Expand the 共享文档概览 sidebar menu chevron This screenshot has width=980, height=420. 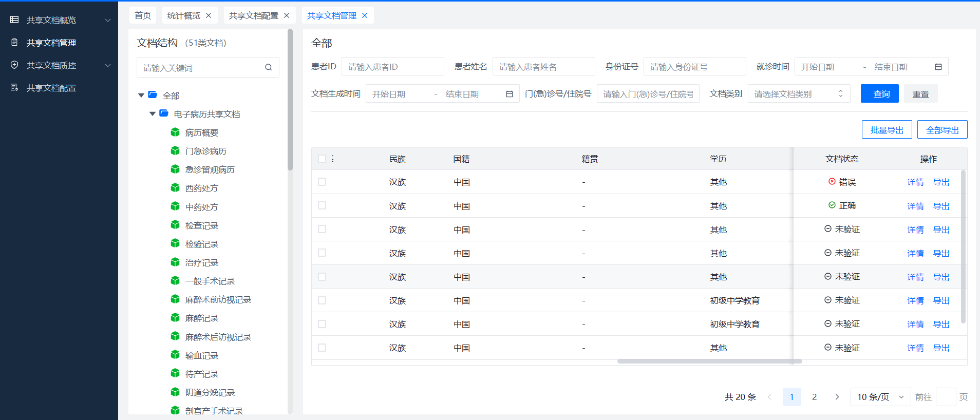[x=108, y=20]
